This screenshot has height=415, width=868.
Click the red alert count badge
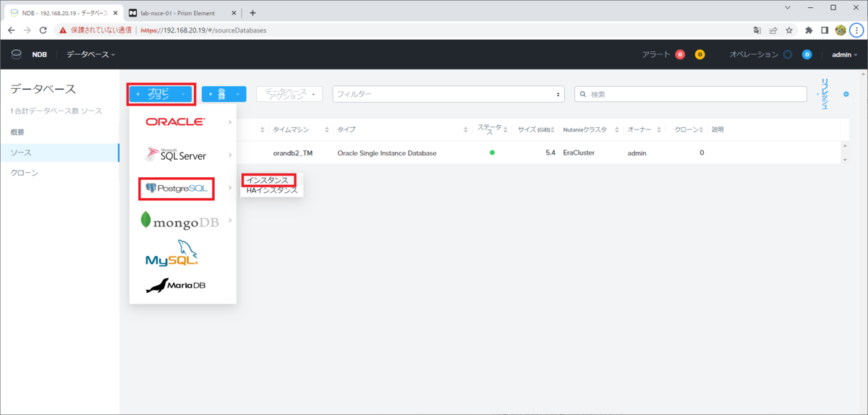[x=680, y=54]
